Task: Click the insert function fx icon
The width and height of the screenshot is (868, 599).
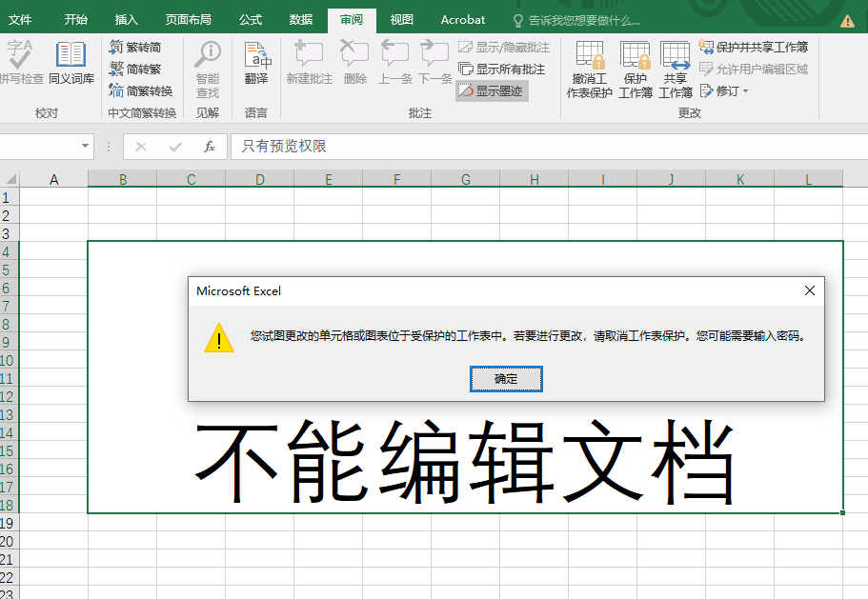Action: pos(210,147)
